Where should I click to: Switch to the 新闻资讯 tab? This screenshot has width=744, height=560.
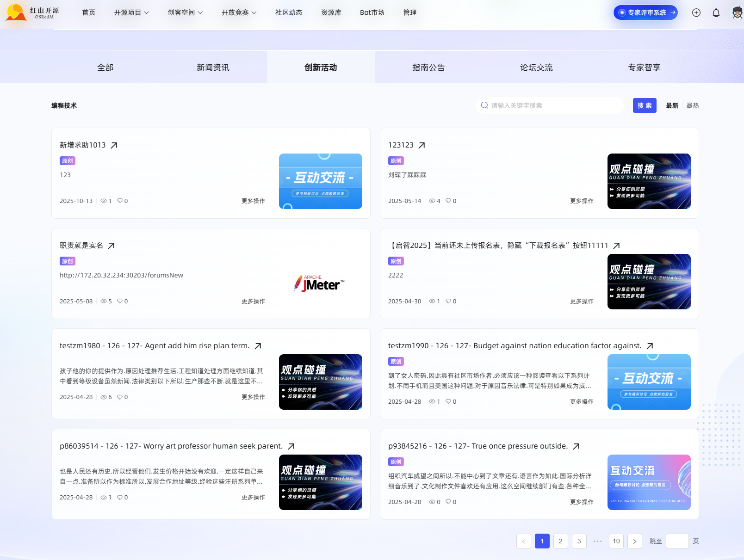point(213,68)
